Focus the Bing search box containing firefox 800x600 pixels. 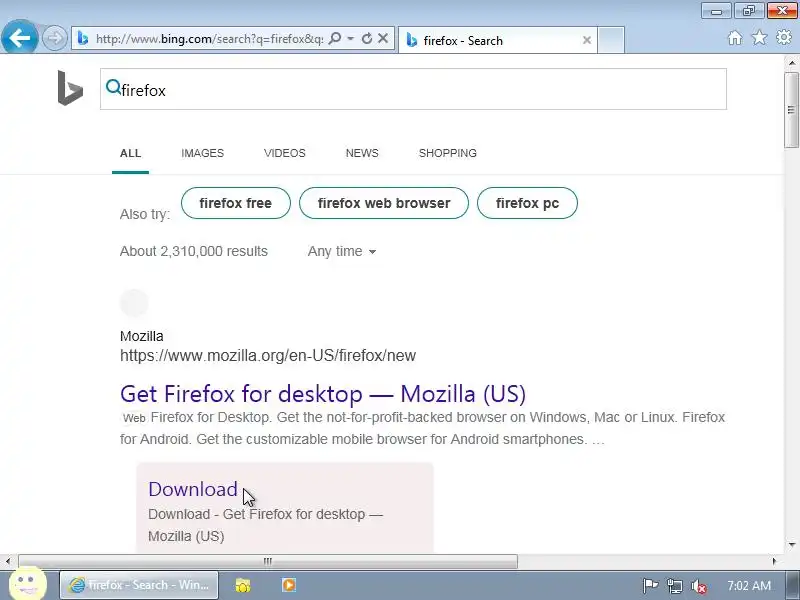pyautogui.click(x=413, y=89)
